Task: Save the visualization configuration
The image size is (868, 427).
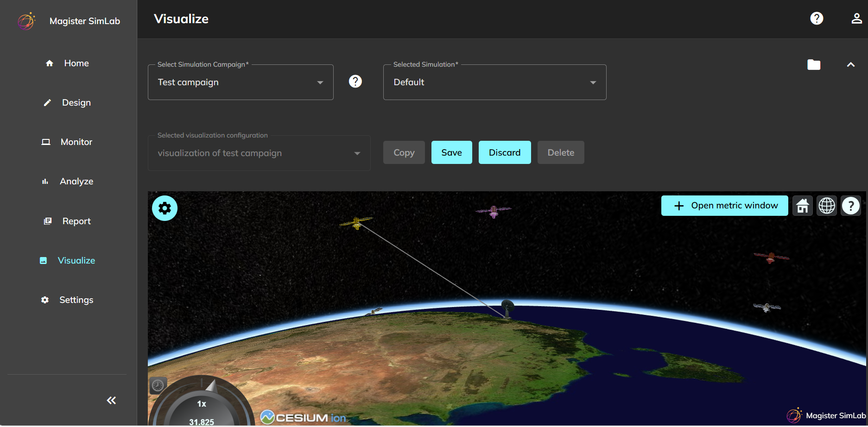Action: pyautogui.click(x=451, y=152)
